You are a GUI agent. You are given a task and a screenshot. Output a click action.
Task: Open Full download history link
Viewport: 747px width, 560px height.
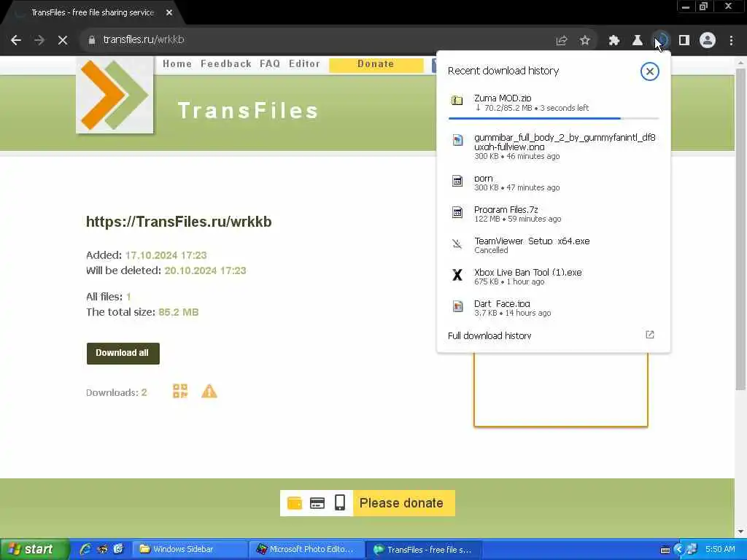pyautogui.click(x=489, y=335)
